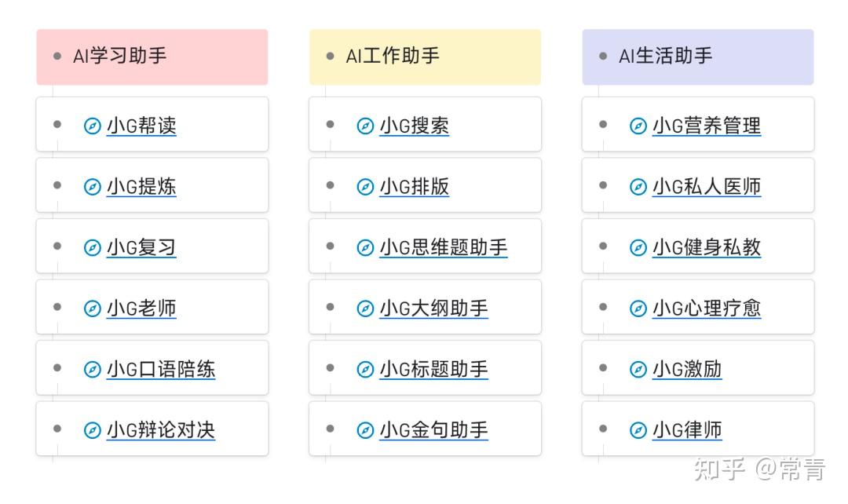Click the compass icon beside 小G营养管理
This screenshot has width=848, height=504.
click(638, 126)
